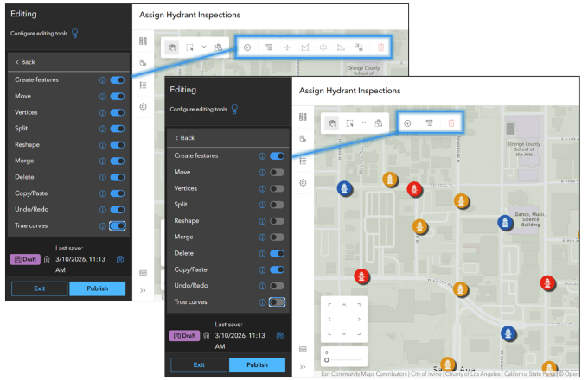
Task: Click the Draft status badge in back window
Action: click(x=25, y=259)
